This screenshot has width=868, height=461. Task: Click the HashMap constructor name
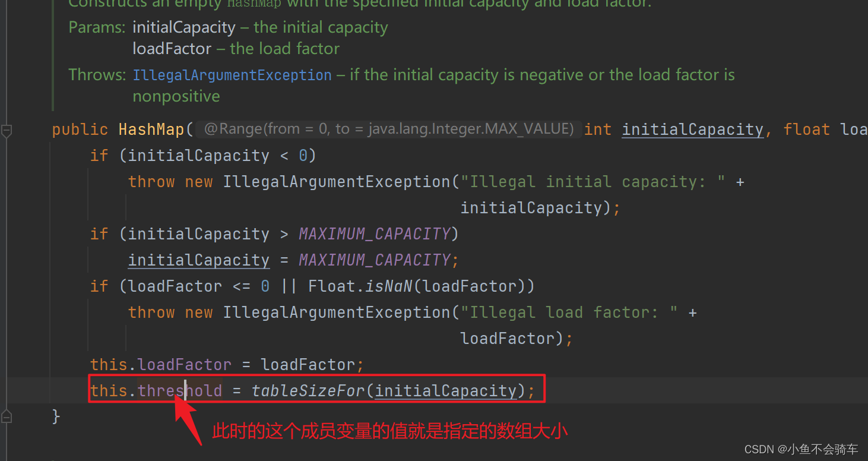(152, 130)
